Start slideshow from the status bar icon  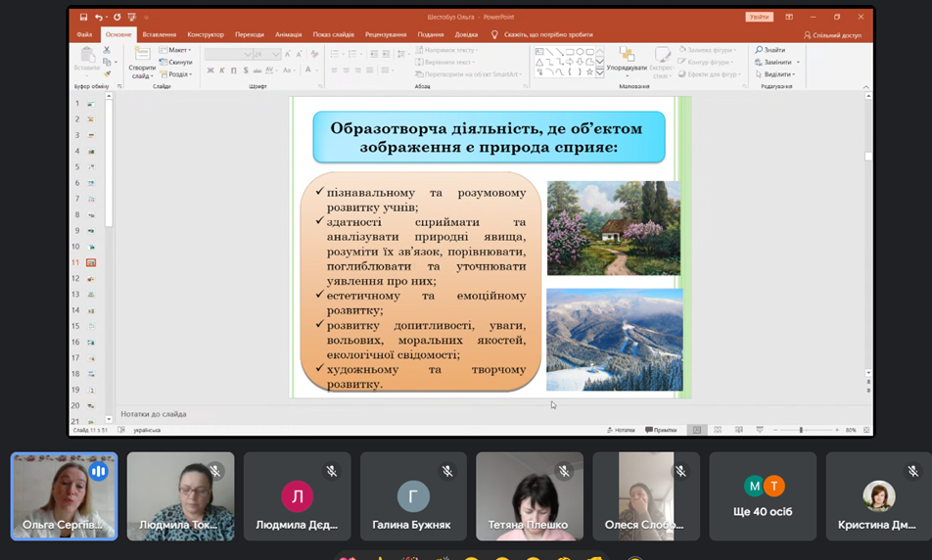pos(760,430)
